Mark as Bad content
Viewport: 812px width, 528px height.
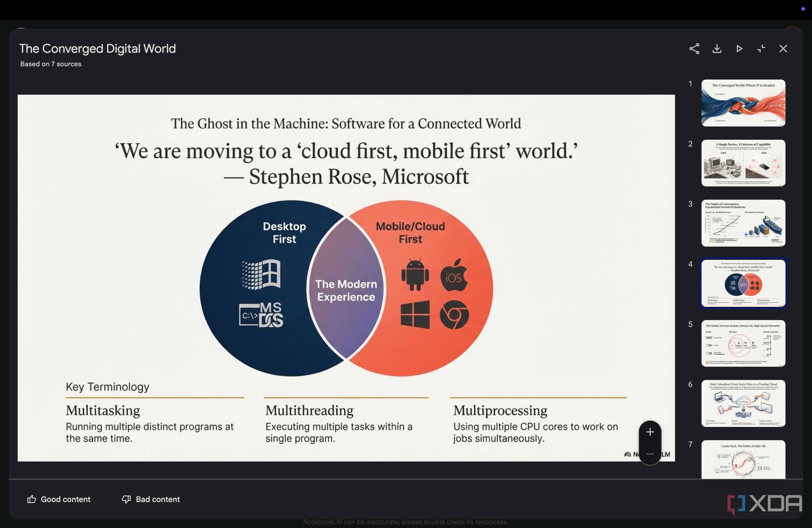click(x=151, y=499)
